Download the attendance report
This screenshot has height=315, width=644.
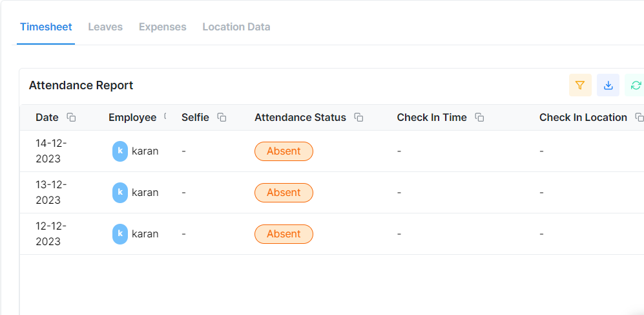608,85
